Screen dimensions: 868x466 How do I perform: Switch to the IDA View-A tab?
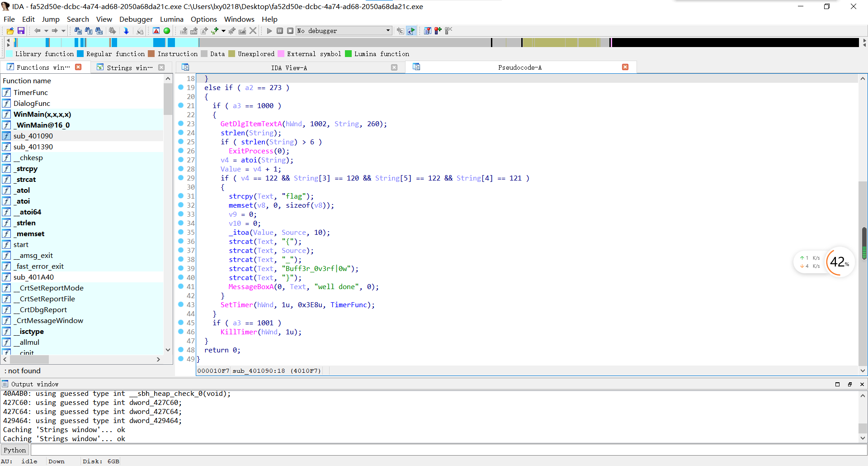click(x=289, y=67)
